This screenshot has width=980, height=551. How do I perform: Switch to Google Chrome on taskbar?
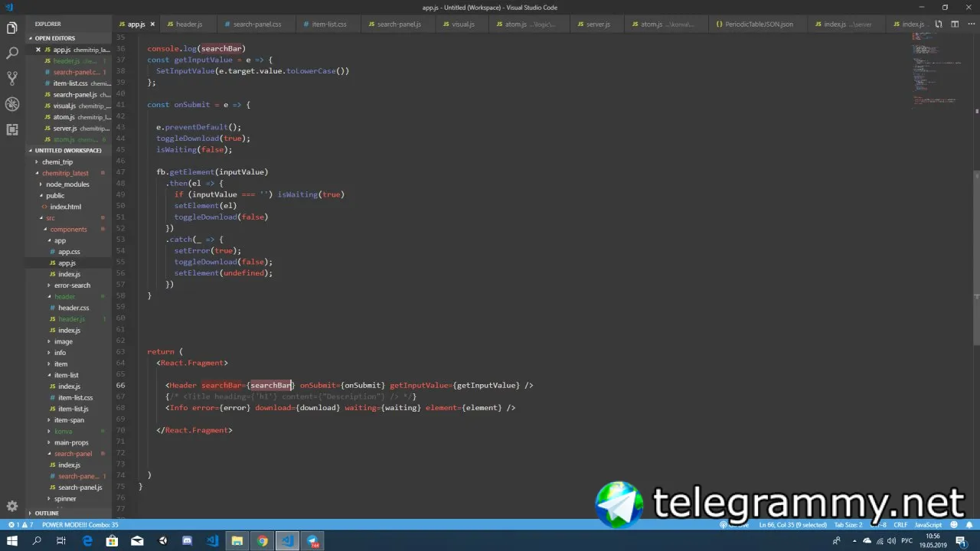click(x=263, y=541)
